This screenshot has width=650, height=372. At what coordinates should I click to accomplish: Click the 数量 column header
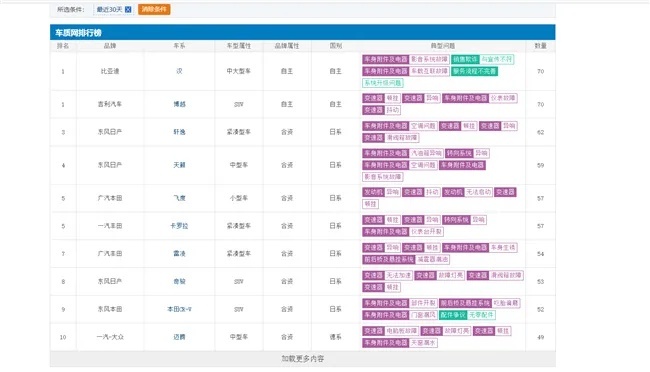541,46
